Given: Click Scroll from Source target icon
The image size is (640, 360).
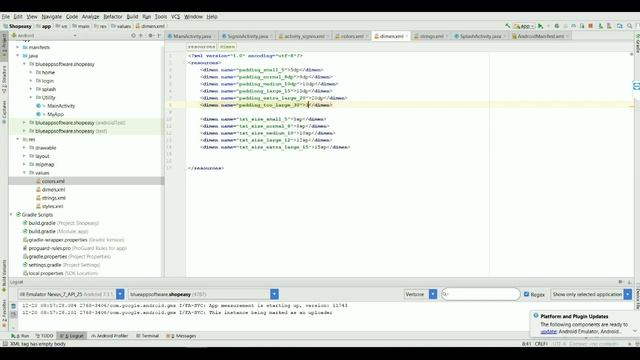Looking at the screenshot, I should pyautogui.click(x=133, y=36).
